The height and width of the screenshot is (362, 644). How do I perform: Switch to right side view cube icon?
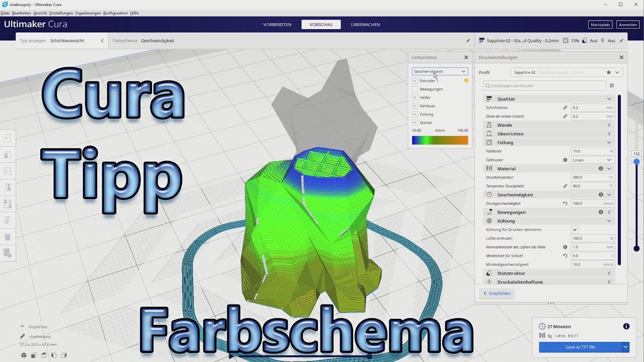coord(64,355)
